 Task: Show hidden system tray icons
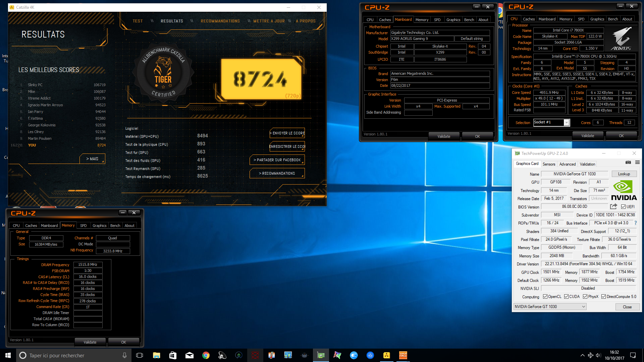click(582, 355)
